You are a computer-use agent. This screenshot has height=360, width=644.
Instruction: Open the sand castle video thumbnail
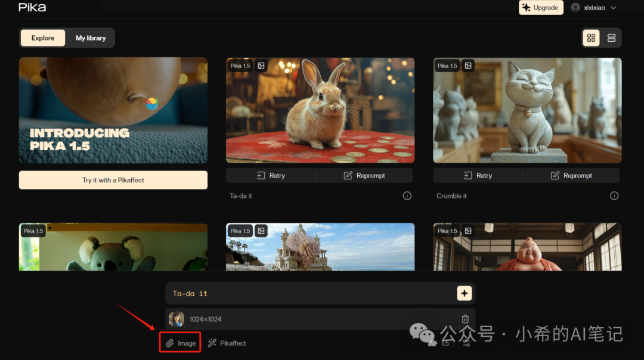[320, 247]
